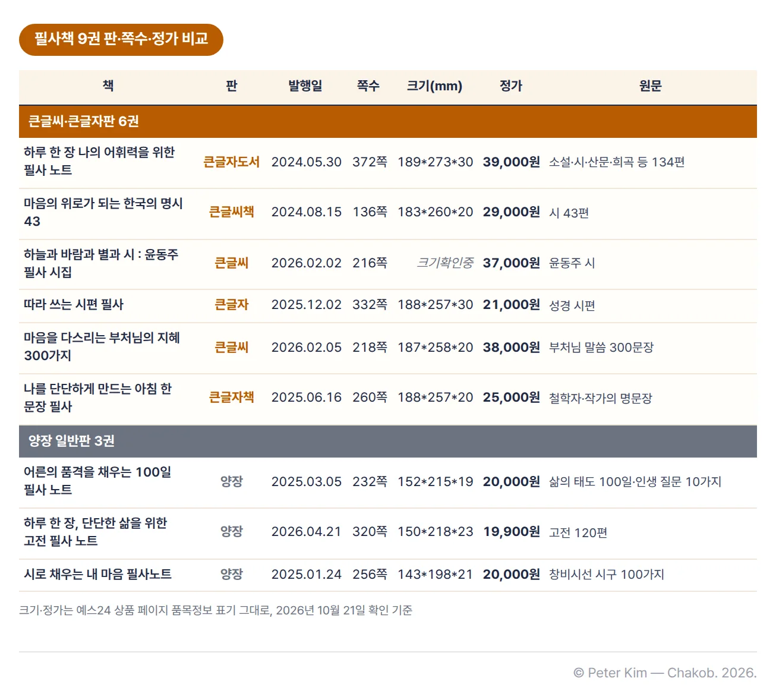Image resolution: width=776 pixels, height=700 pixels.
Task: Click the title badge '필사책 9권 판·쪽수·정가 비교'
Action: coord(121,40)
